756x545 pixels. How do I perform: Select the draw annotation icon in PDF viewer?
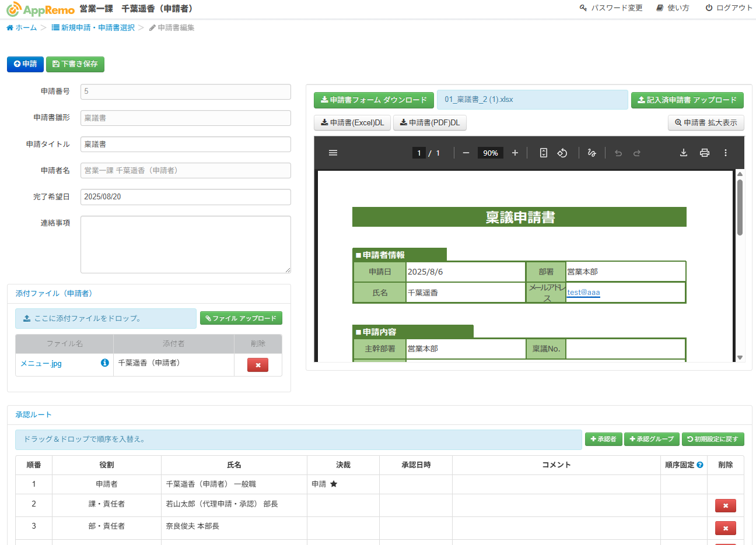[x=591, y=153]
